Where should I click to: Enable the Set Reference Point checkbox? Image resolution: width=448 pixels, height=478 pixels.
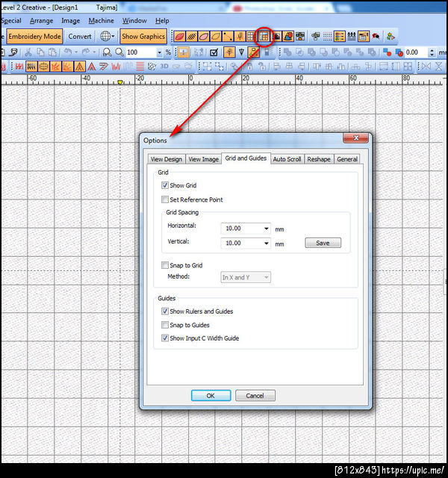[165, 199]
